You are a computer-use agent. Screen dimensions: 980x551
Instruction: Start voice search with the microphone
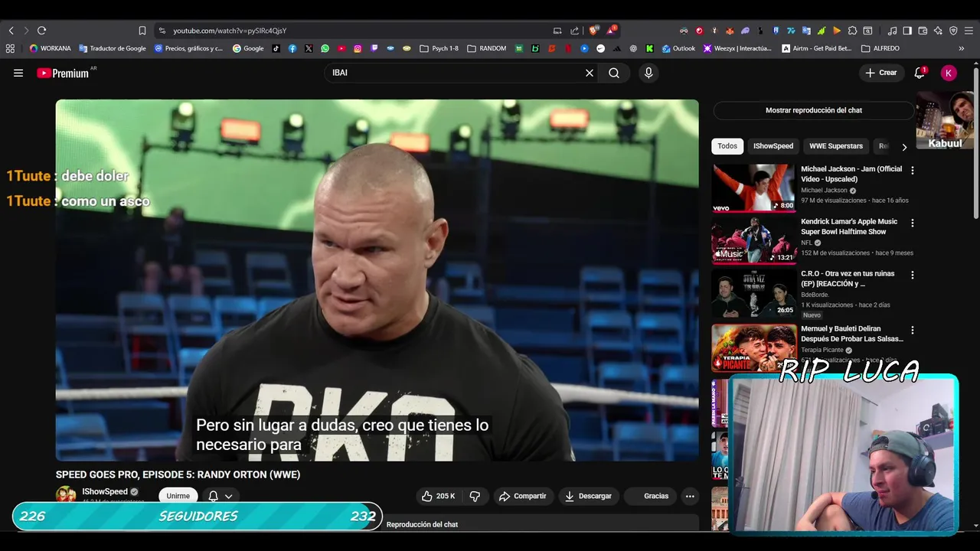[648, 73]
